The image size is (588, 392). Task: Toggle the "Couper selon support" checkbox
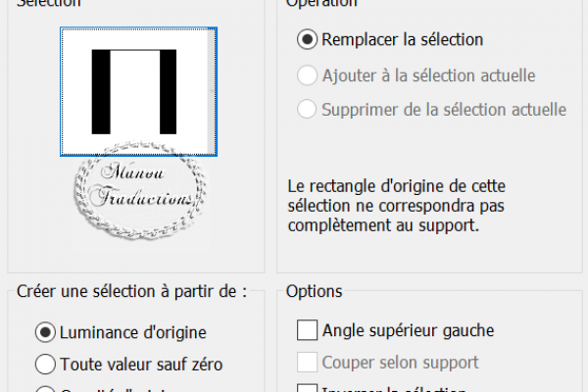tap(307, 362)
